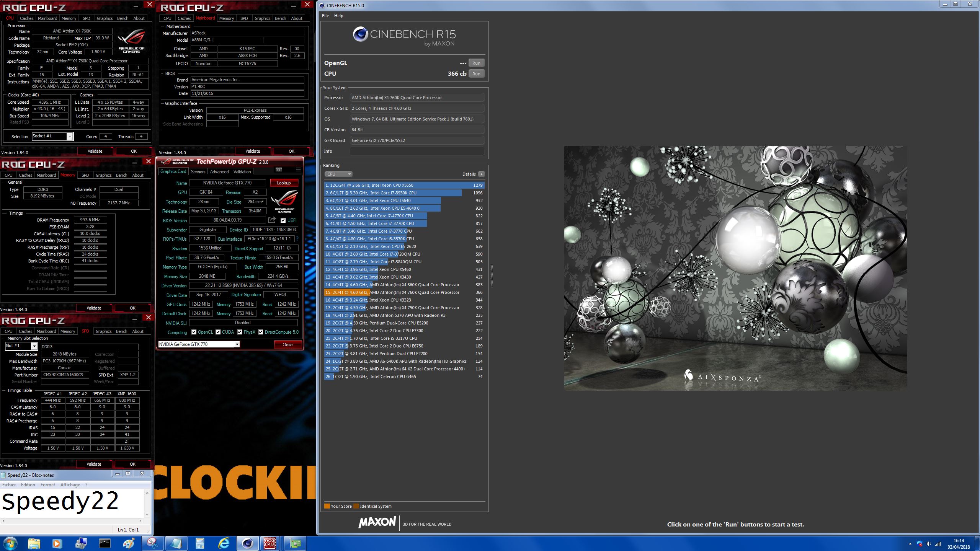Click the Bus Interface question mark icon
980x551 pixels.
coord(297,239)
